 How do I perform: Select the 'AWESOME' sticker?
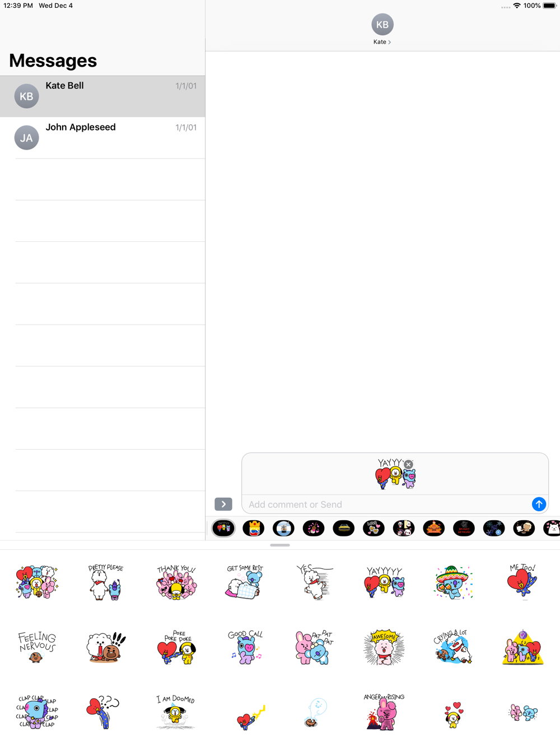pyautogui.click(x=384, y=647)
